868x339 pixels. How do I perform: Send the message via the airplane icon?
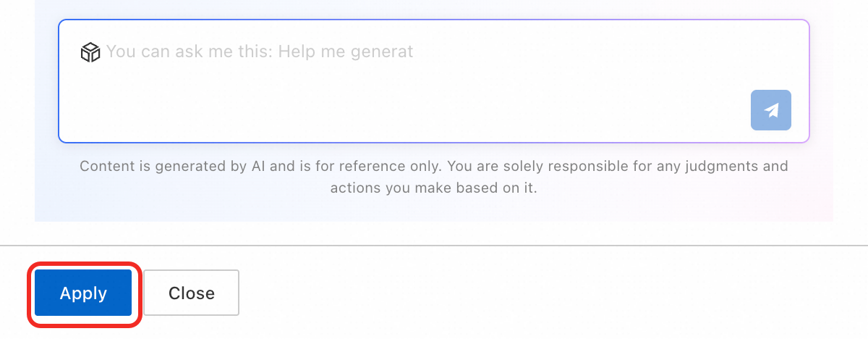[771, 110]
